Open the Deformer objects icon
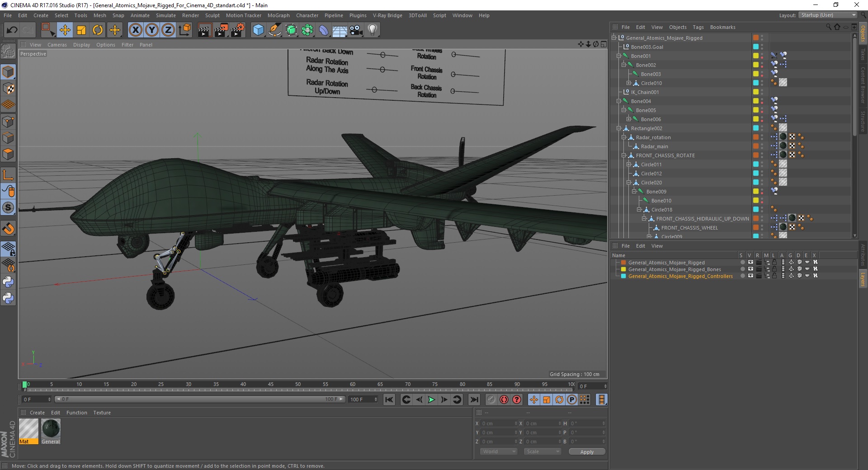 click(x=324, y=30)
